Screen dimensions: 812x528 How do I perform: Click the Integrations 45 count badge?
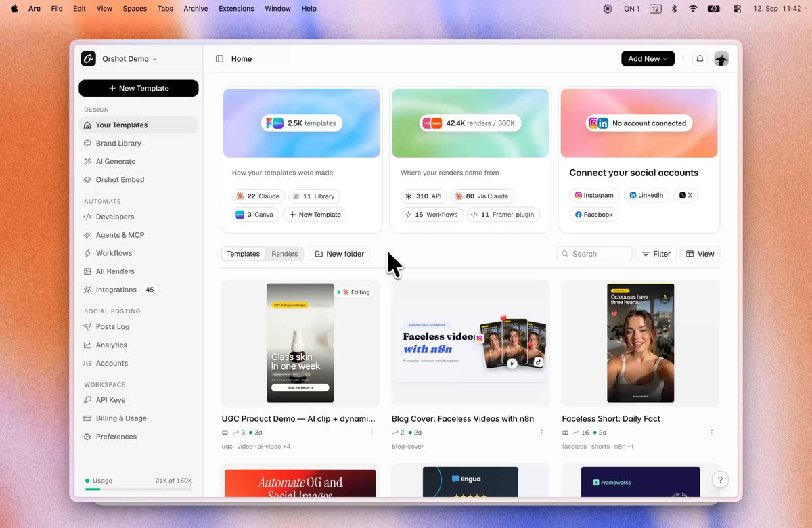tap(150, 290)
